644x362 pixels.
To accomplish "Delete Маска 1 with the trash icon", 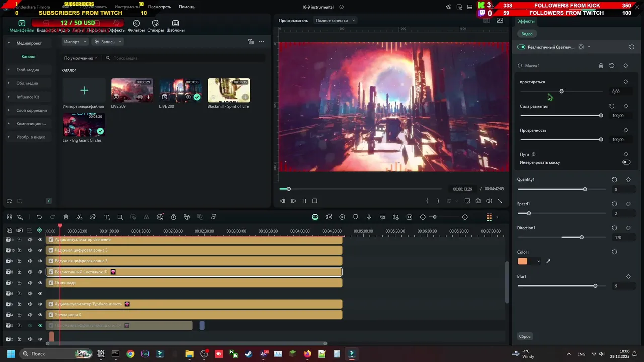I will point(601,66).
